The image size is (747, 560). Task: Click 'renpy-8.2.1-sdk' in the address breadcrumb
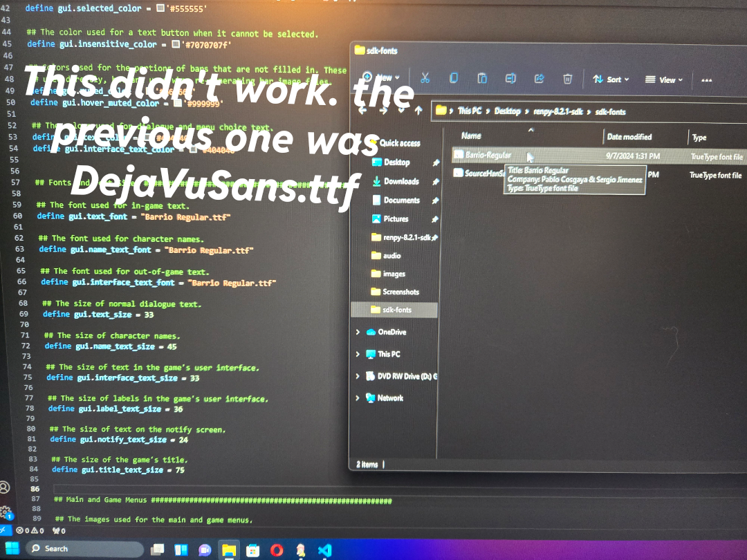click(x=558, y=111)
